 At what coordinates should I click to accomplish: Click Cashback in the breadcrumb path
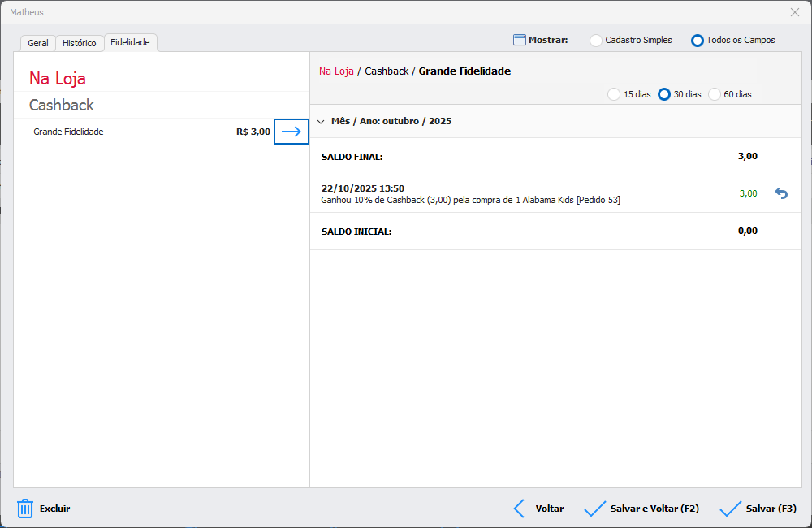point(387,71)
